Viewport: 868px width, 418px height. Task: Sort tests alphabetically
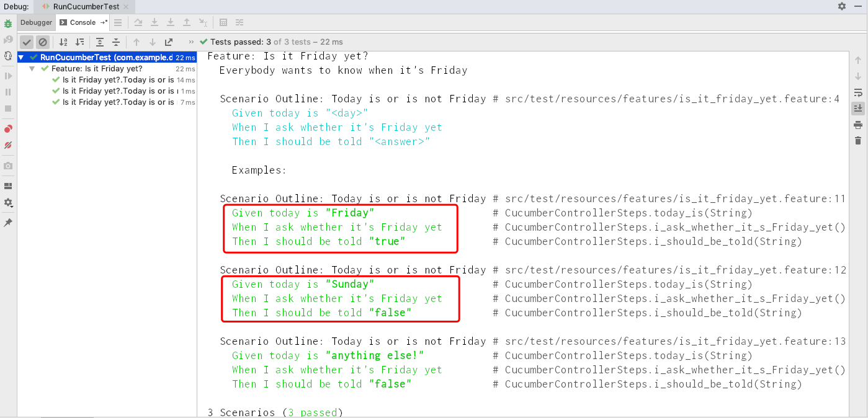coord(63,42)
